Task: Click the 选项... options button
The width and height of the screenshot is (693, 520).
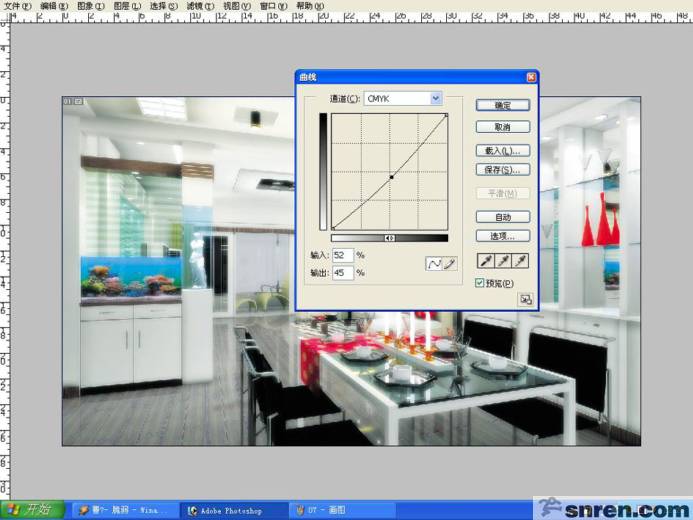Action: tap(503, 236)
